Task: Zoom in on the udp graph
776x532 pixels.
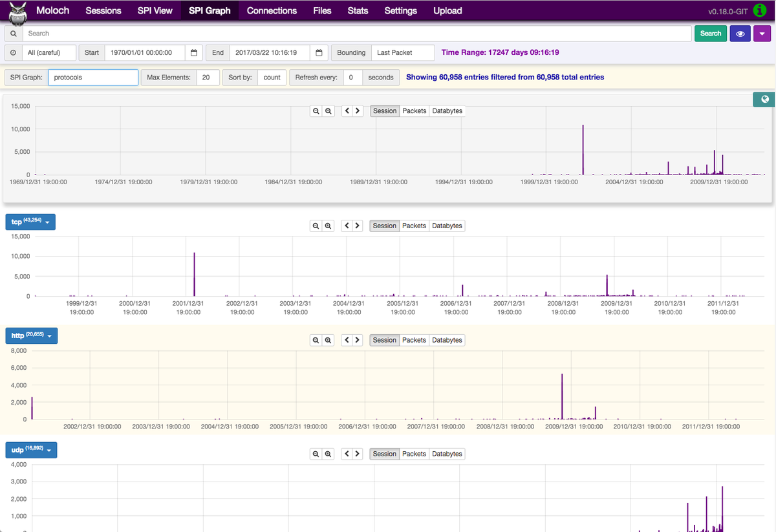Action: [328, 454]
